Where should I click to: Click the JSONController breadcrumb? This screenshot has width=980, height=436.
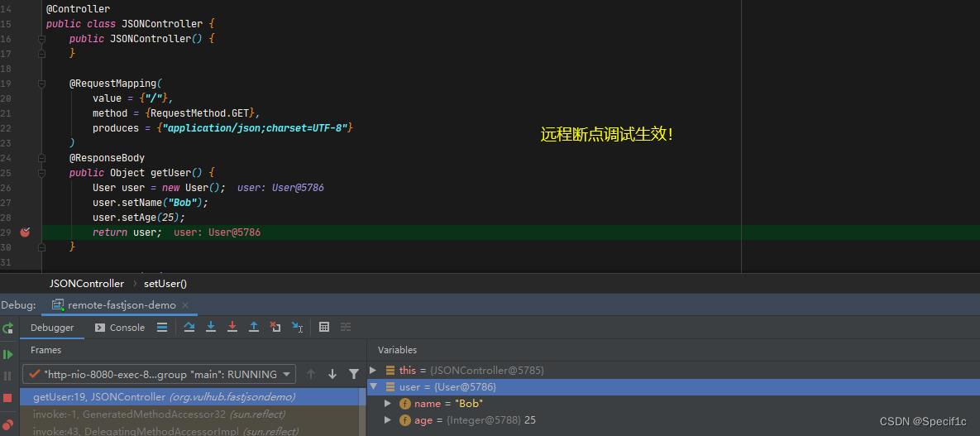pos(87,284)
